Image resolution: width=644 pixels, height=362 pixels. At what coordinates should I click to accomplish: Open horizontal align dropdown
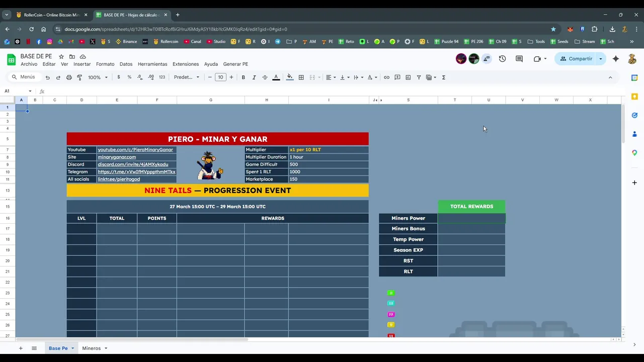tap(331, 77)
